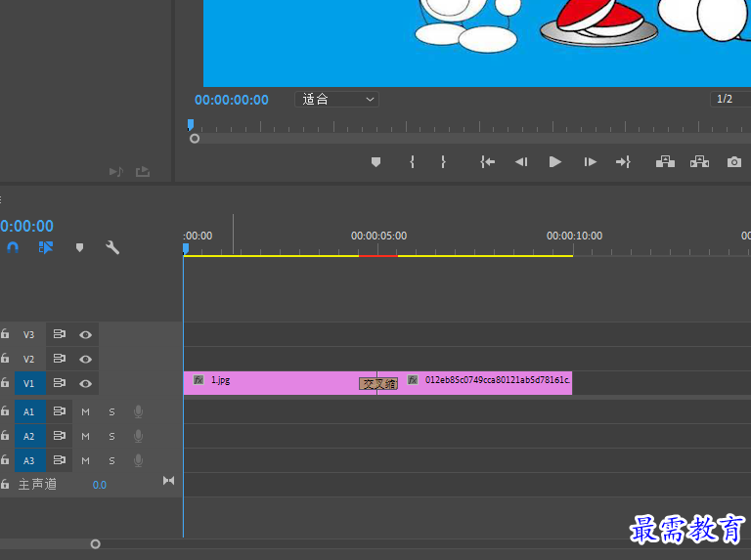
Task: Mute track A2
Action: 86,437
